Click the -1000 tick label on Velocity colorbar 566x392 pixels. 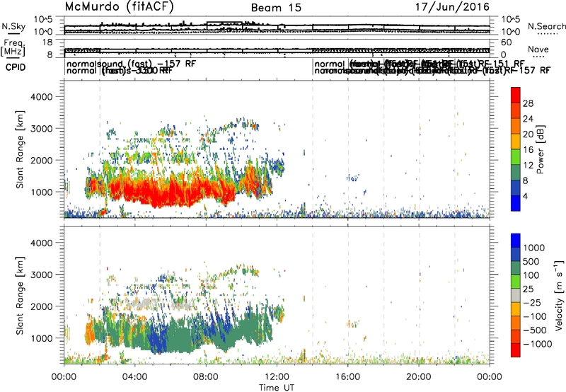[x=537, y=344]
